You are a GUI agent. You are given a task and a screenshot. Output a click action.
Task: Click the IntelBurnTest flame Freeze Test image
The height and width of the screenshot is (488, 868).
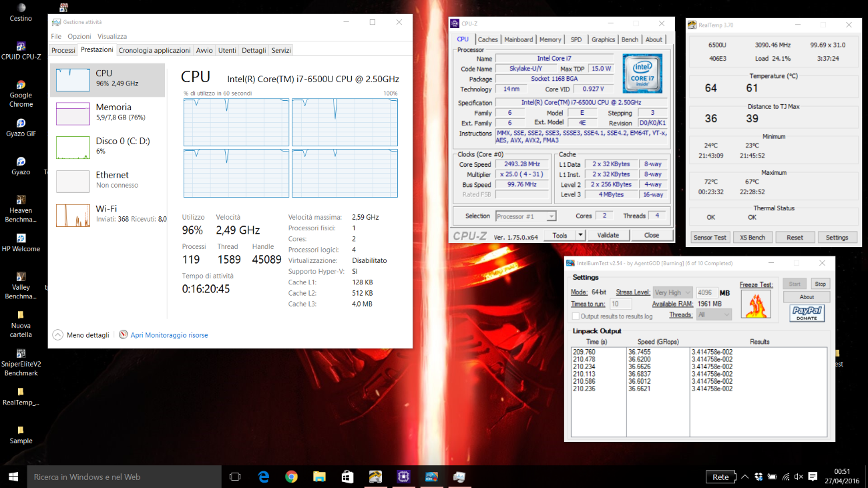coord(756,304)
